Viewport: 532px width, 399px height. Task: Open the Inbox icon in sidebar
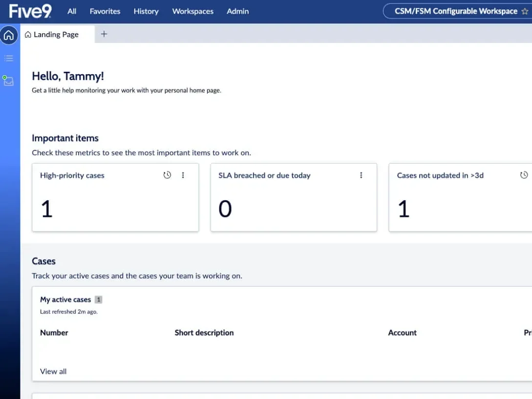tap(8, 81)
